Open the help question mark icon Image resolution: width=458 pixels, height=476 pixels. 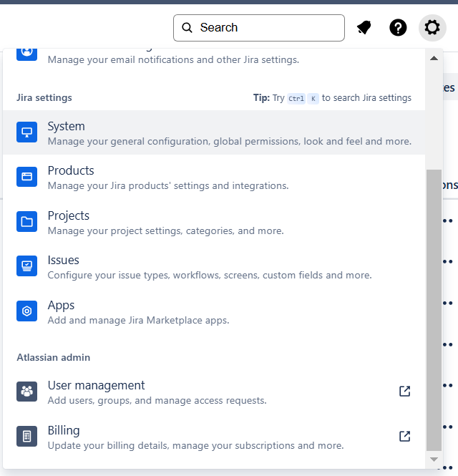(398, 28)
